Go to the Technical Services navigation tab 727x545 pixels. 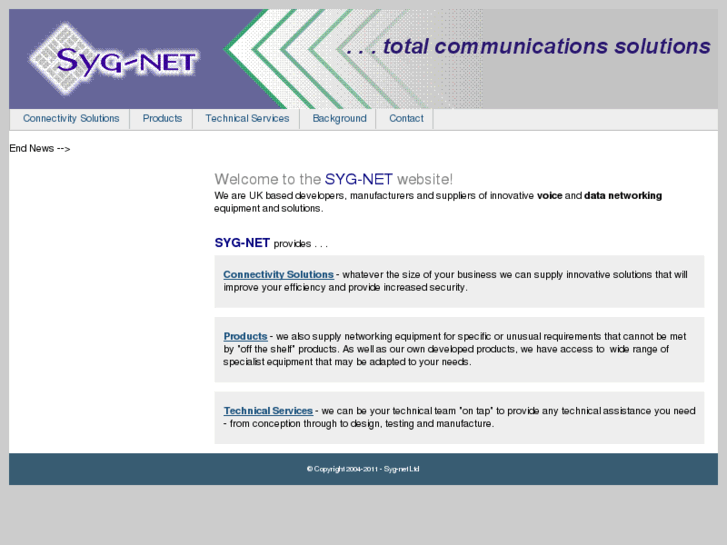pos(247,119)
